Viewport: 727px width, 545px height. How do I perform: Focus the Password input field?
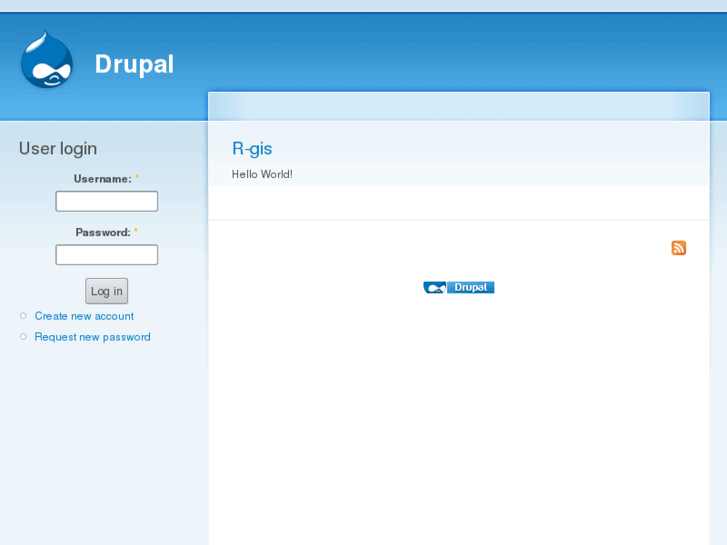tap(107, 255)
